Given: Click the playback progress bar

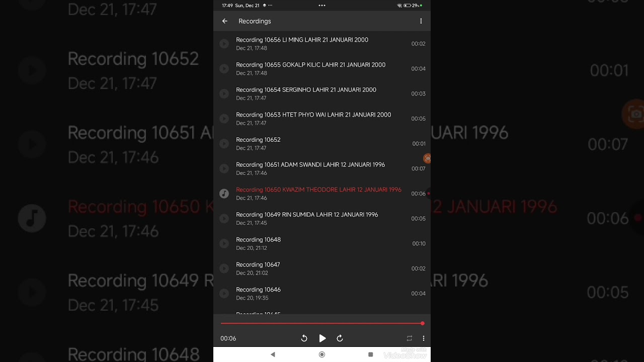Looking at the screenshot, I should (322, 323).
